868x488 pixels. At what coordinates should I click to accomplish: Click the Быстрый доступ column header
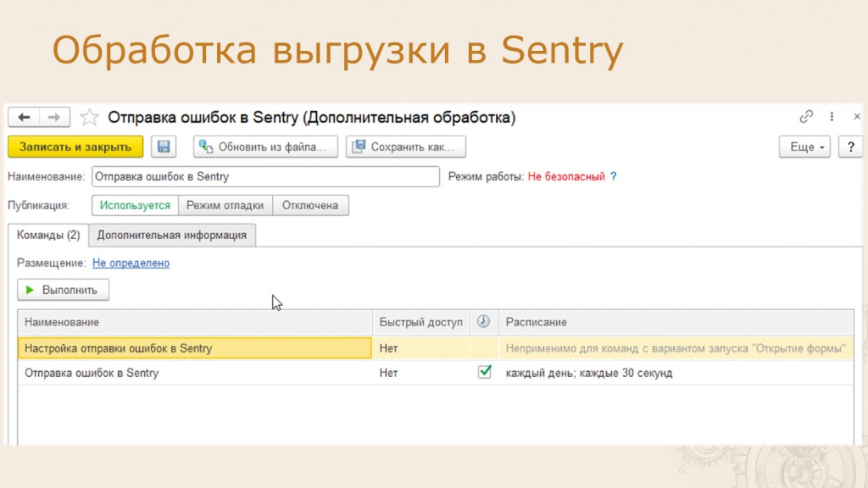420,322
